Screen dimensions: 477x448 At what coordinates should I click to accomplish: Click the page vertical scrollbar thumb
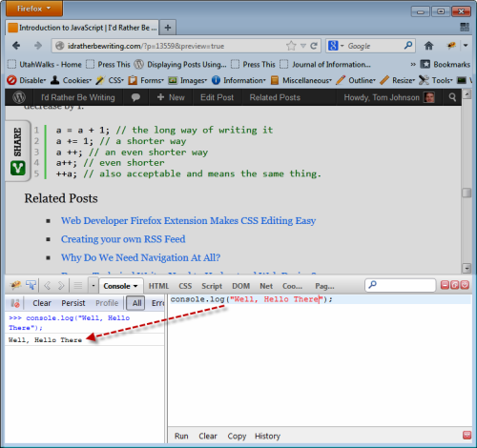click(x=467, y=193)
